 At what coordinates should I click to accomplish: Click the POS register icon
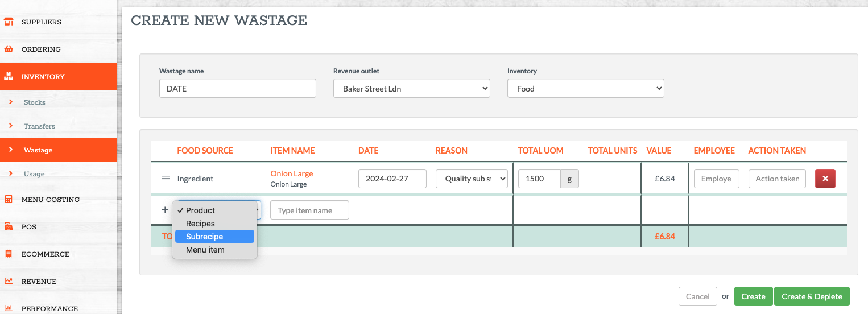[x=9, y=227]
